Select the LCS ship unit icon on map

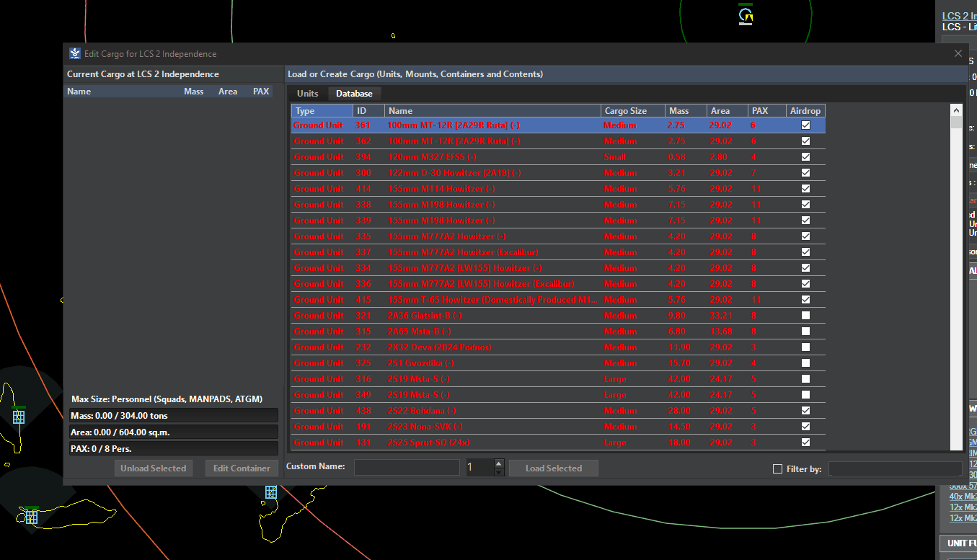coord(746,15)
